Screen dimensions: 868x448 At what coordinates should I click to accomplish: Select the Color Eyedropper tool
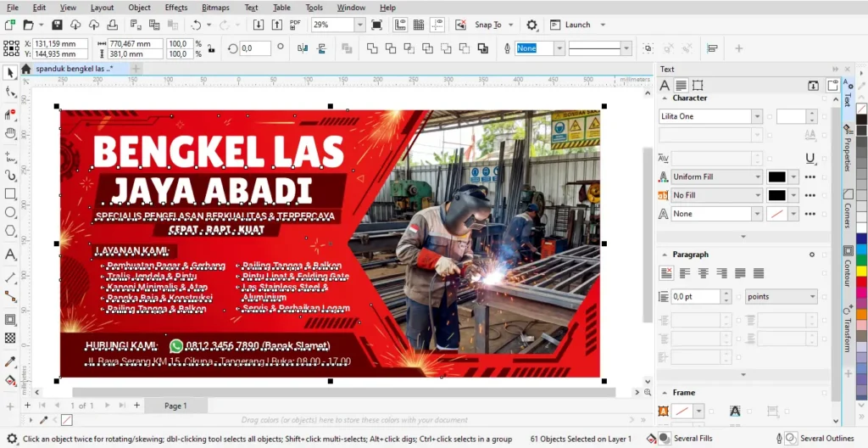coord(10,361)
